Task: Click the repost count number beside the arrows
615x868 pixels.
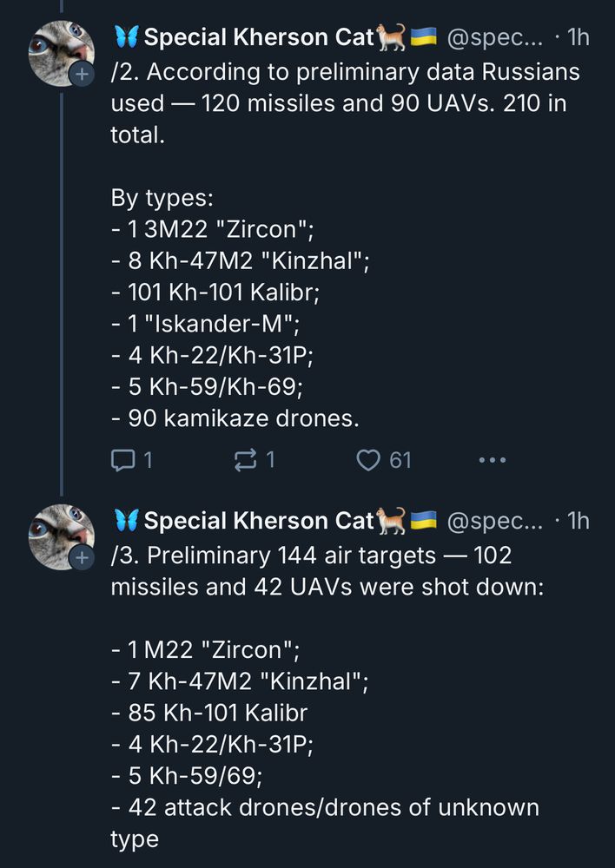Action: coord(270,460)
